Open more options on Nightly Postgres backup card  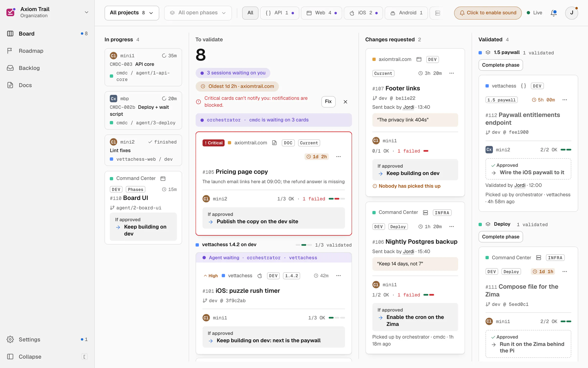[452, 226]
